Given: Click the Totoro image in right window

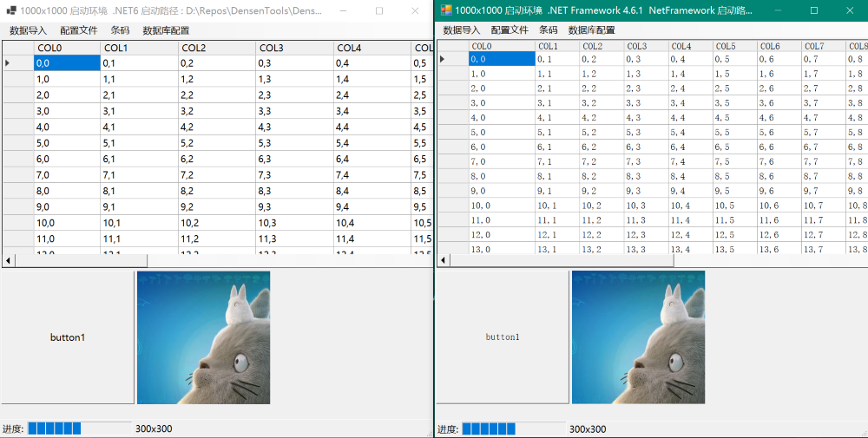Looking at the screenshot, I should [x=638, y=337].
